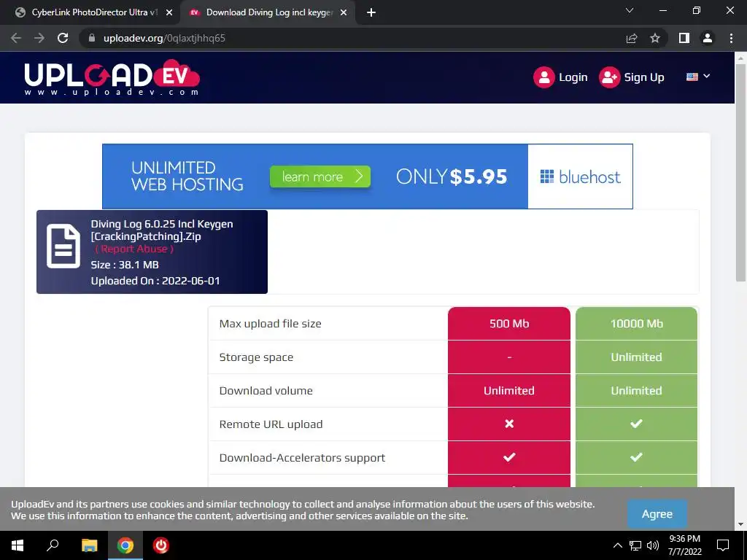Screen dimensions: 747x560
Task: Click the Sign Up user-plus icon
Action: tap(609, 77)
